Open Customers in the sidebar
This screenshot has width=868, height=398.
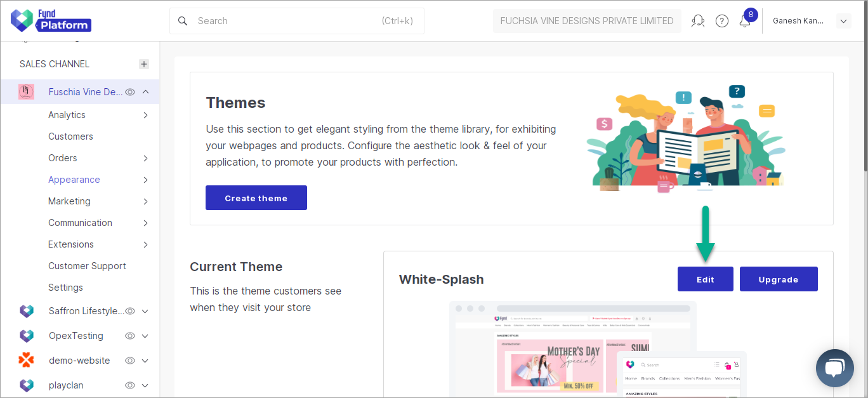point(70,136)
